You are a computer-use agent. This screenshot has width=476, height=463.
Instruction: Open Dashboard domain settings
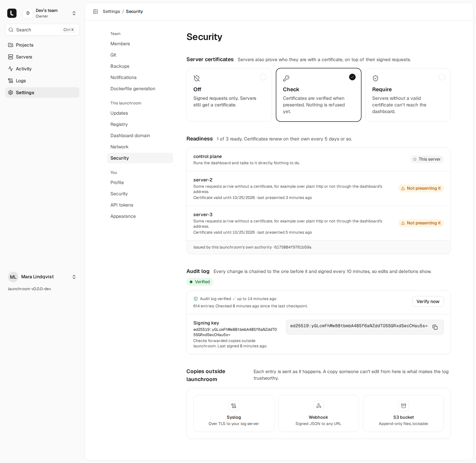point(140,135)
